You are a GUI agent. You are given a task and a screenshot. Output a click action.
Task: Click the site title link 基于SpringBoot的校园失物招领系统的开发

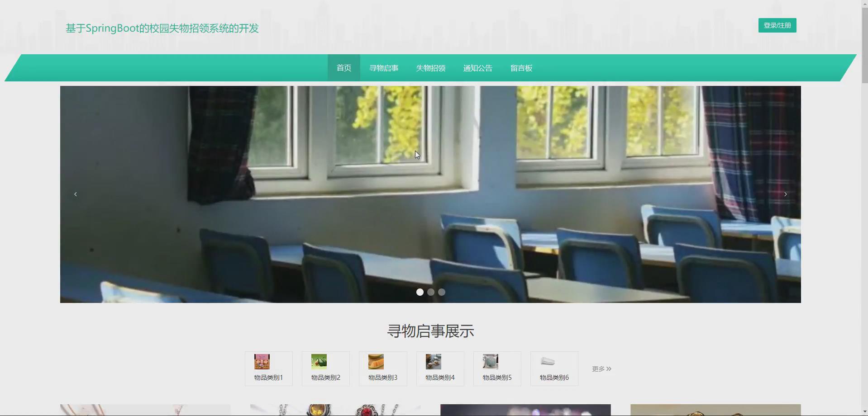[162, 28]
